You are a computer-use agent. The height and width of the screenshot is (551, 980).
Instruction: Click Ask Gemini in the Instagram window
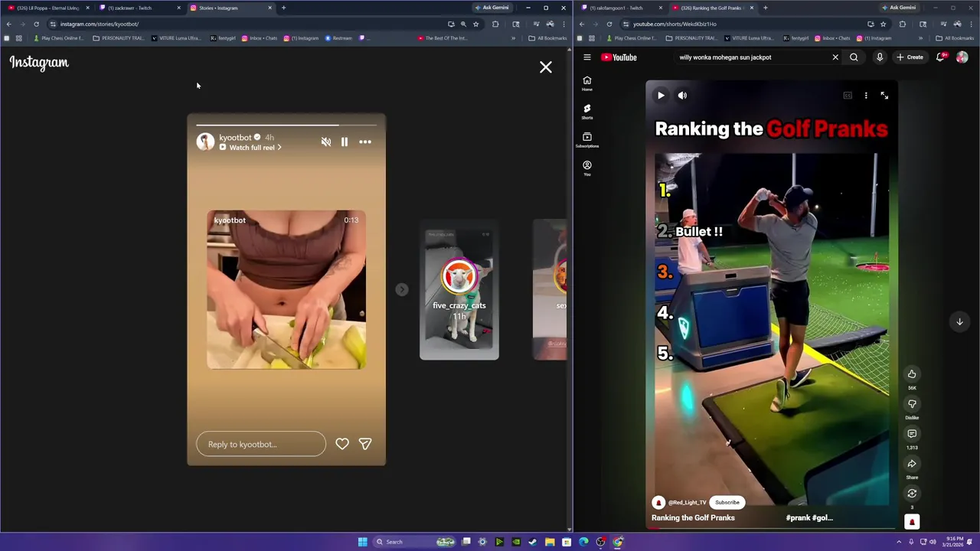pyautogui.click(x=492, y=8)
